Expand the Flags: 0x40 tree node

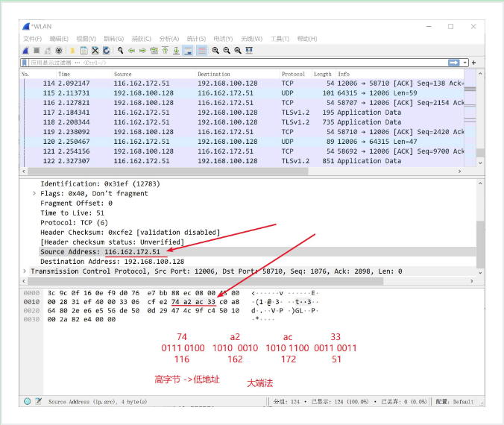tap(34, 194)
